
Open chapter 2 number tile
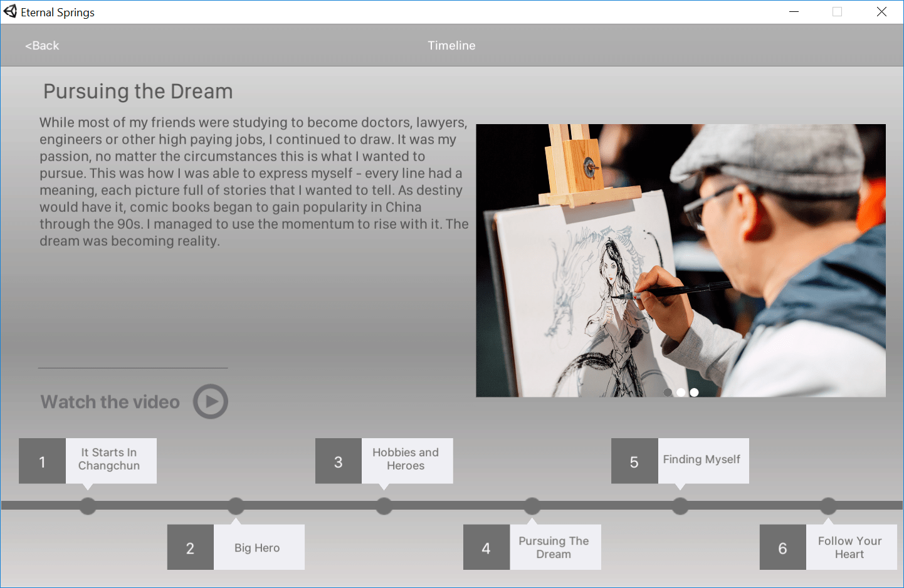pos(191,548)
